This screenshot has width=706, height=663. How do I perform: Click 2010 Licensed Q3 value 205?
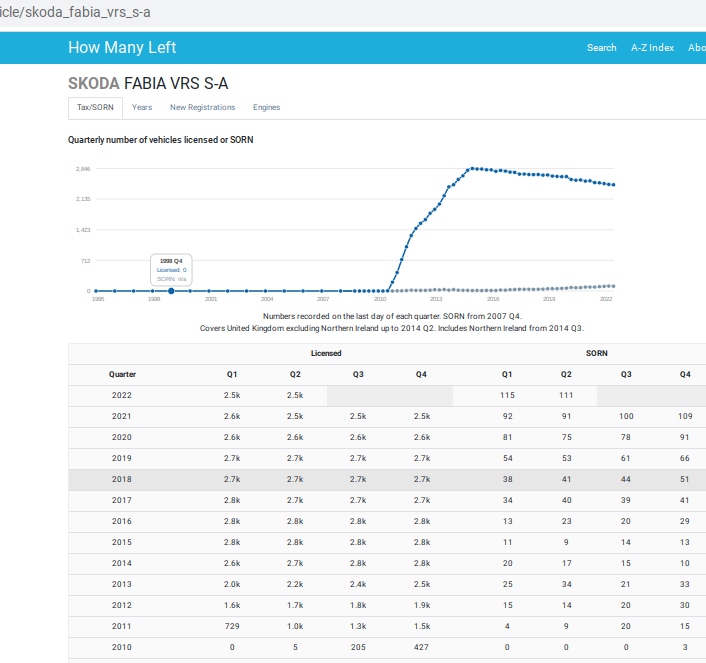(x=358, y=647)
